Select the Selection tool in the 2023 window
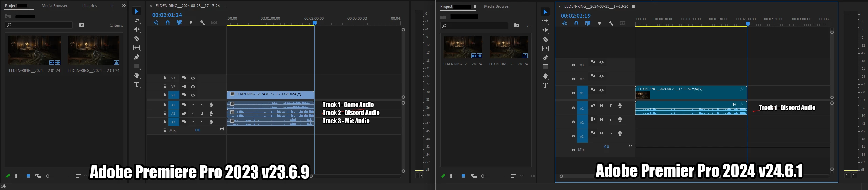The image size is (868, 190). click(137, 11)
